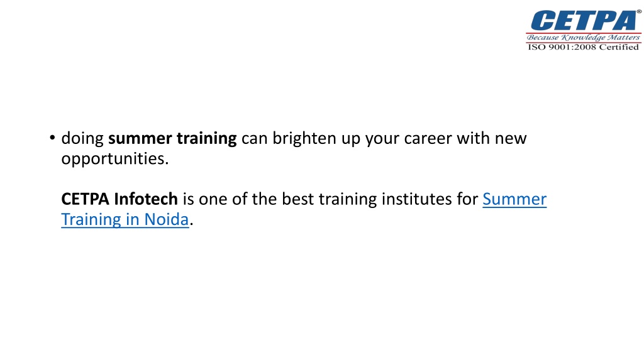Image resolution: width=644 pixels, height=362 pixels.
Task: Click the word 'training' before 'institutes'
Action: click(x=347, y=199)
